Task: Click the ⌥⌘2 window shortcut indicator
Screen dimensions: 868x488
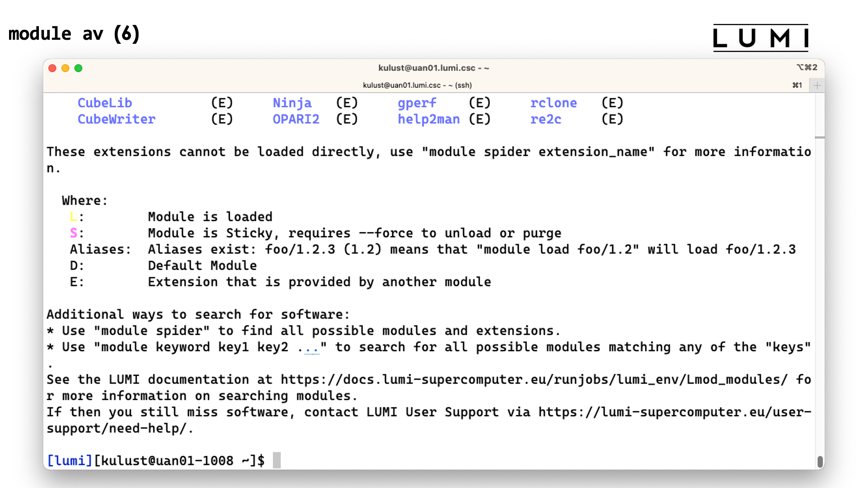Action: 807,67
